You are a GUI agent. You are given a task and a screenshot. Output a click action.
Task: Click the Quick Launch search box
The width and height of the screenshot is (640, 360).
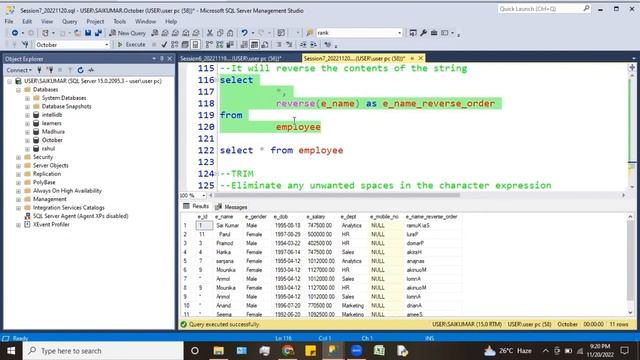pyautogui.click(x=544, y=9)
